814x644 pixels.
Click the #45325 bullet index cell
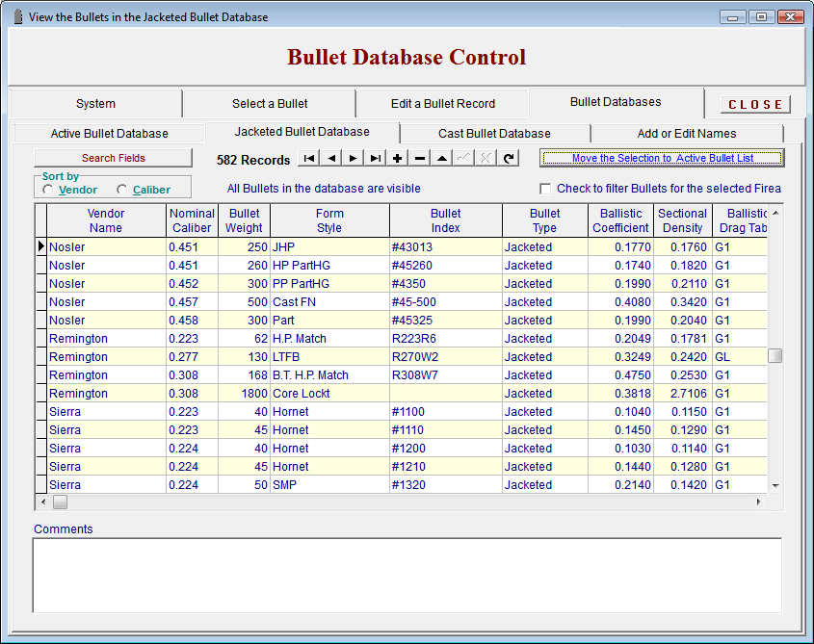(445, 321)
